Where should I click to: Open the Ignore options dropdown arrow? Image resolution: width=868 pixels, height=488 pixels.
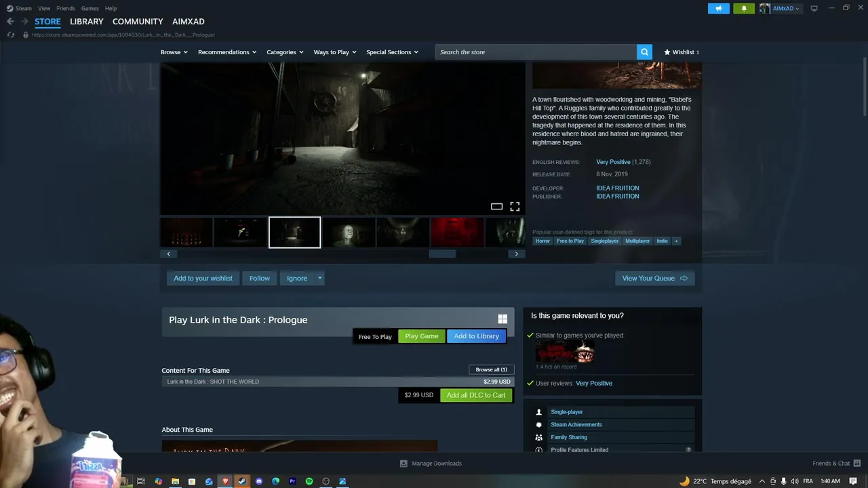tap(319, 278)
